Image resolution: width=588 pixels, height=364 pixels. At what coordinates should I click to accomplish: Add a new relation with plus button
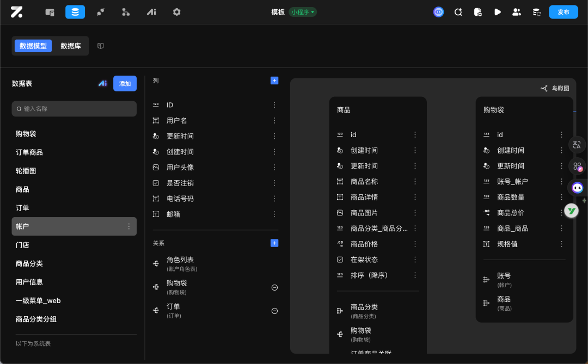click(x=274, y=243)
